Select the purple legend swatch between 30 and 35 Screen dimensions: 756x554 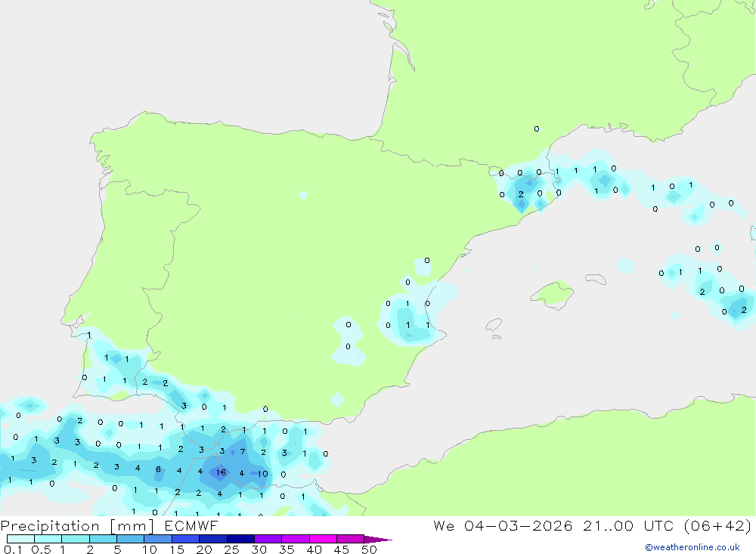(x=268, y=539)
